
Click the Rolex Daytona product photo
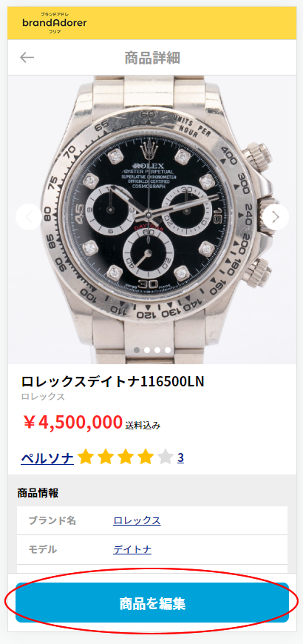coord(152,220)
